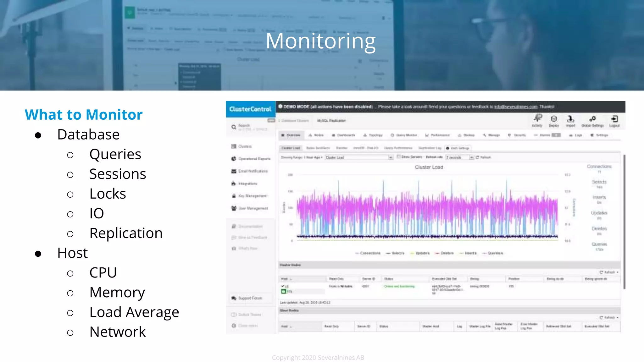Switch to the Dashboards tab
Viewport: 644px width, 362px height.
(x=343, y=135)
